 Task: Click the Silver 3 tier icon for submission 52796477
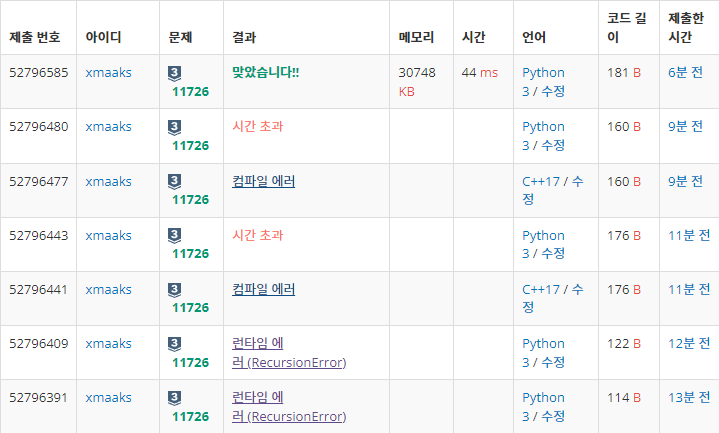[174, 182]
